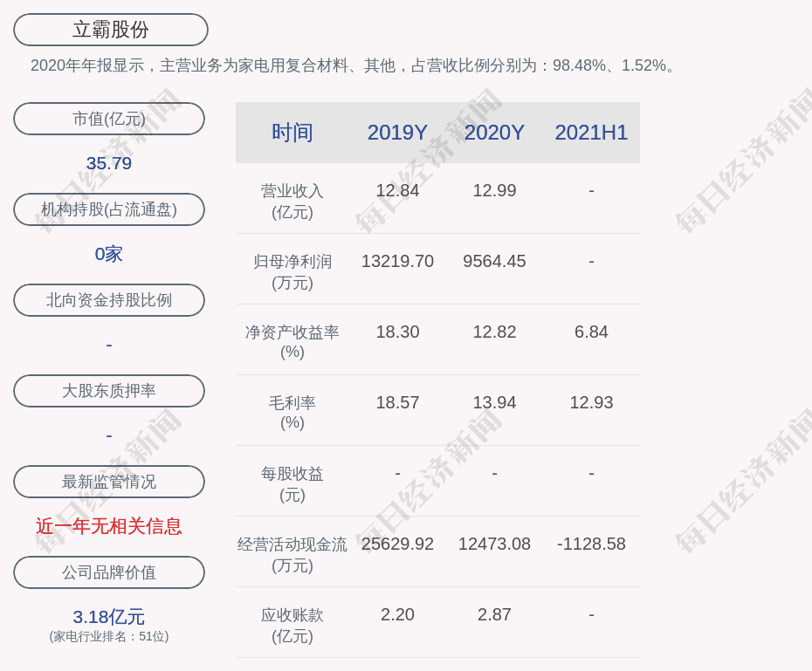The width and height of the screenshot is (812, 671).
Task: Click the 立霸股份 company name pill
Action: tap(110, 30)
